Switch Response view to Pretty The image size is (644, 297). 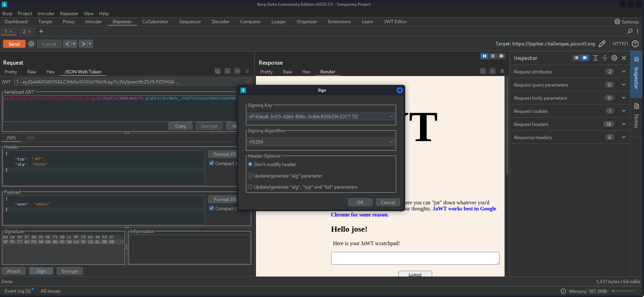pyautogui.click(x=266, y=72)
